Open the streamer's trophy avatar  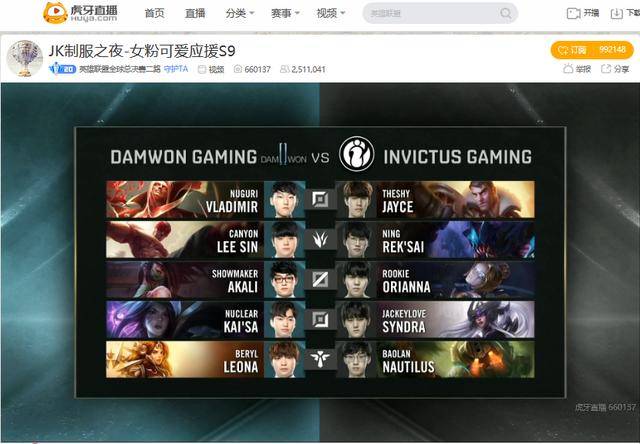point(24,58)
